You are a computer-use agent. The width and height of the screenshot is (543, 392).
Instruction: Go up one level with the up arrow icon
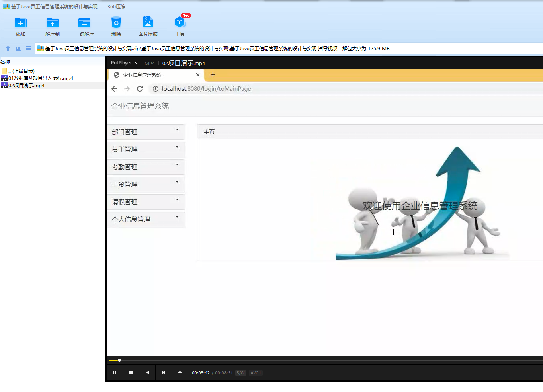(x=8, y=48)
